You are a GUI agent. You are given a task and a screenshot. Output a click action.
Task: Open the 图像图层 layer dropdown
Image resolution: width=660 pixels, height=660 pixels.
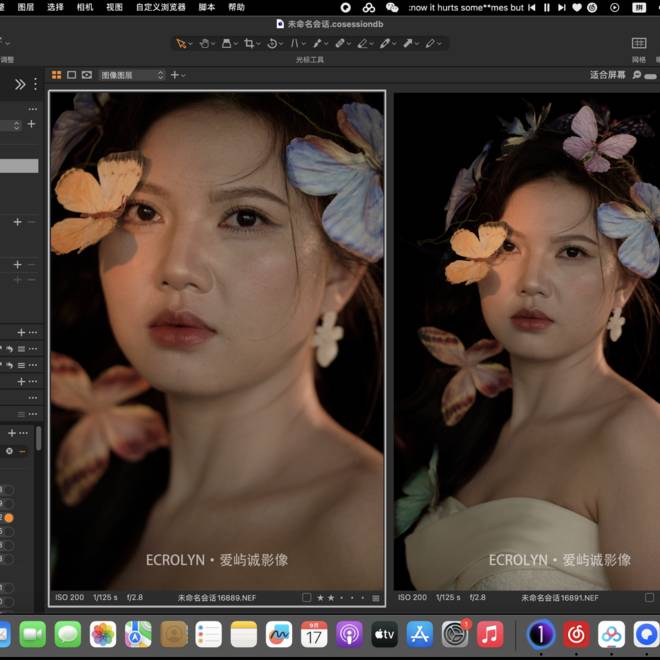coord(132,75)
